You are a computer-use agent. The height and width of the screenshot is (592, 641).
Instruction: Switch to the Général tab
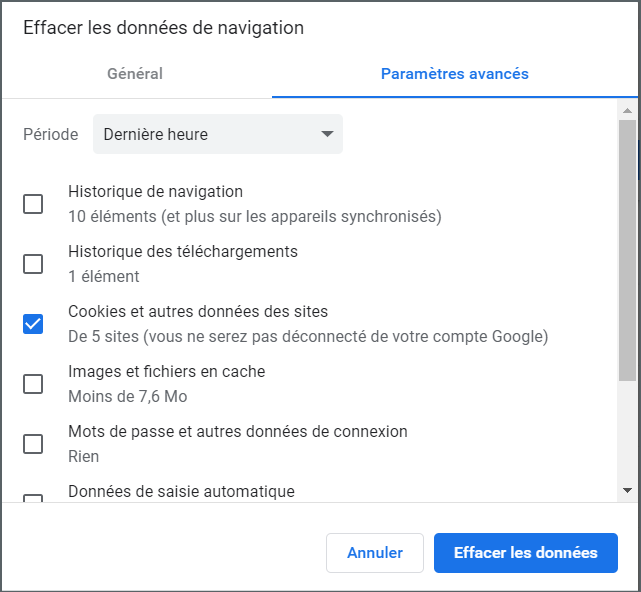tap(135, 74)
